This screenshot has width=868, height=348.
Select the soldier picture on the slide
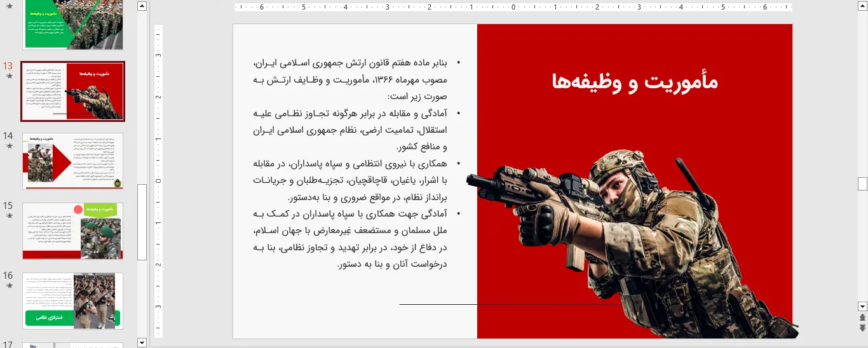click(632, 244)
